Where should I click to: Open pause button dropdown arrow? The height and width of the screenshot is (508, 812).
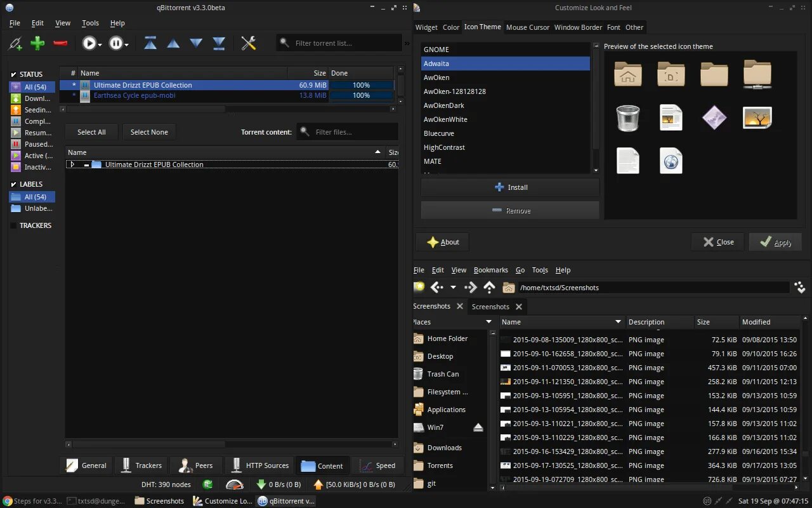pyautogui.click(x=127, y=44)
